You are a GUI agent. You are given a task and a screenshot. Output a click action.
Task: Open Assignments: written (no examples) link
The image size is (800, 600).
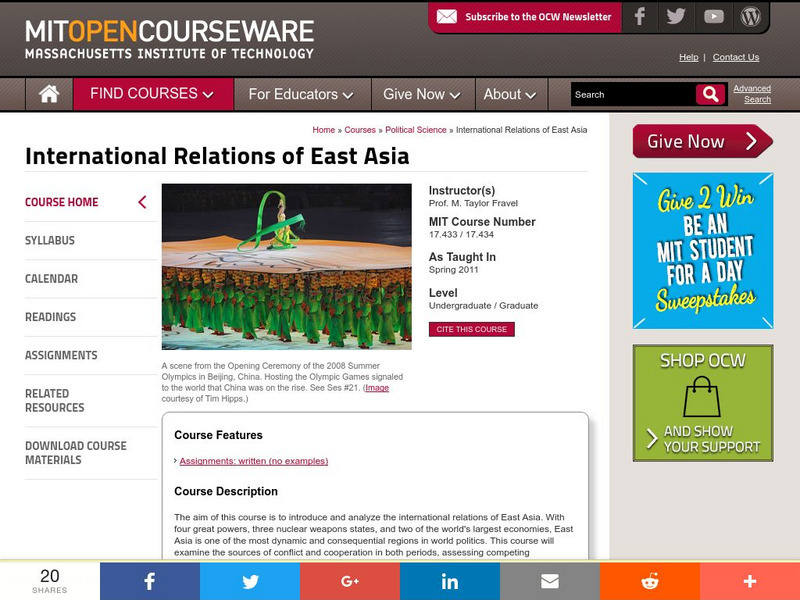pos(254,461)
